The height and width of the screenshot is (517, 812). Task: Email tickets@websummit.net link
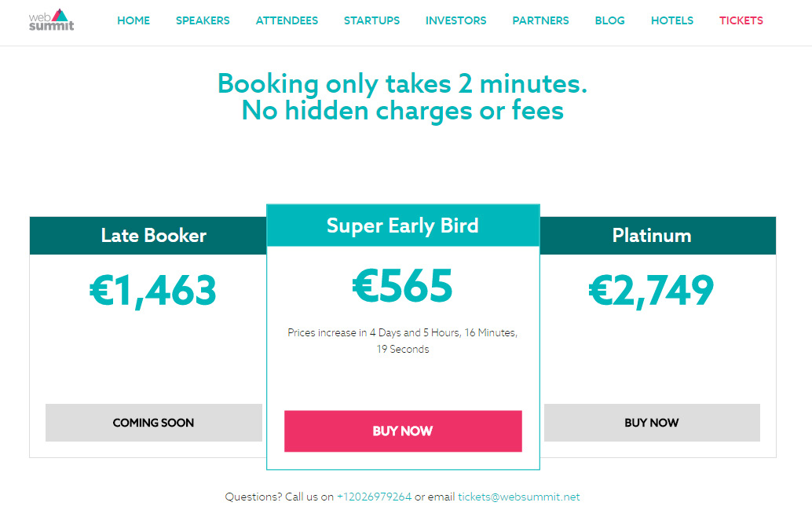coord(519,497)
